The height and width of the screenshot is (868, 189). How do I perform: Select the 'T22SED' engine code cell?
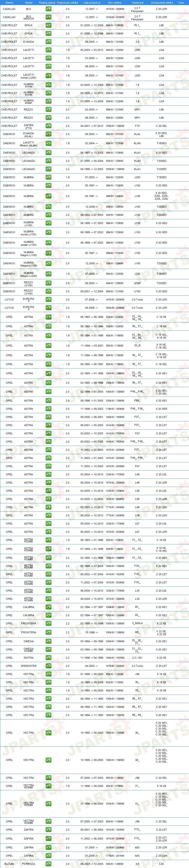tap(161, 169)
